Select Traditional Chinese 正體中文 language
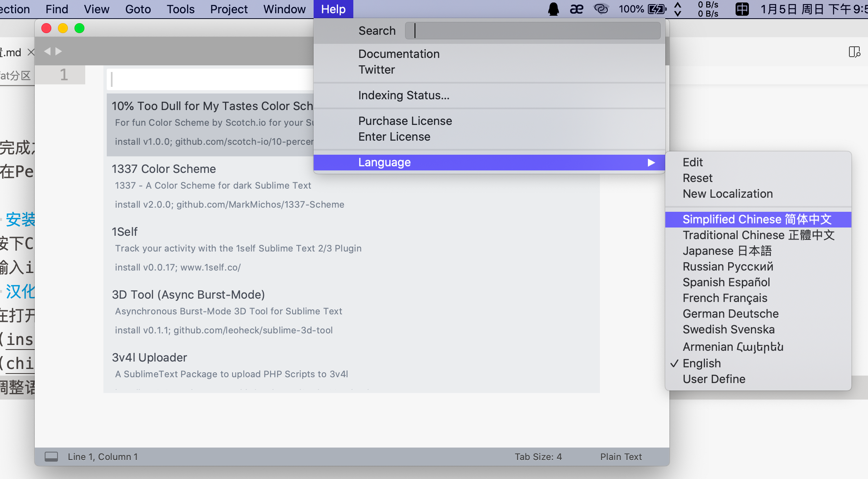 coord(758,235)
